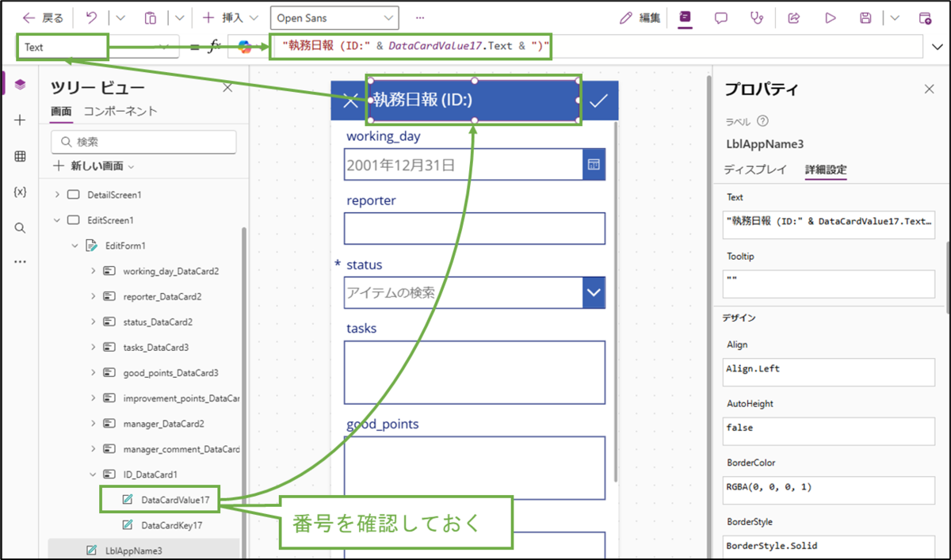Collapse the ID_DataCard1 node
Screen dimensions: 951x560
tap(94, 474)
